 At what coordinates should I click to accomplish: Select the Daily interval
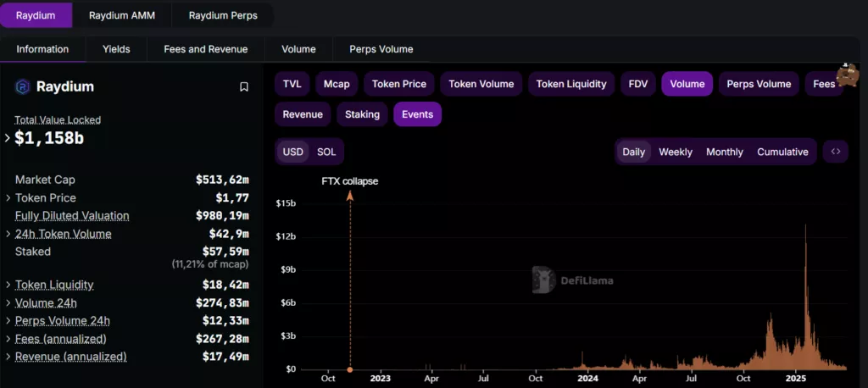633,152
